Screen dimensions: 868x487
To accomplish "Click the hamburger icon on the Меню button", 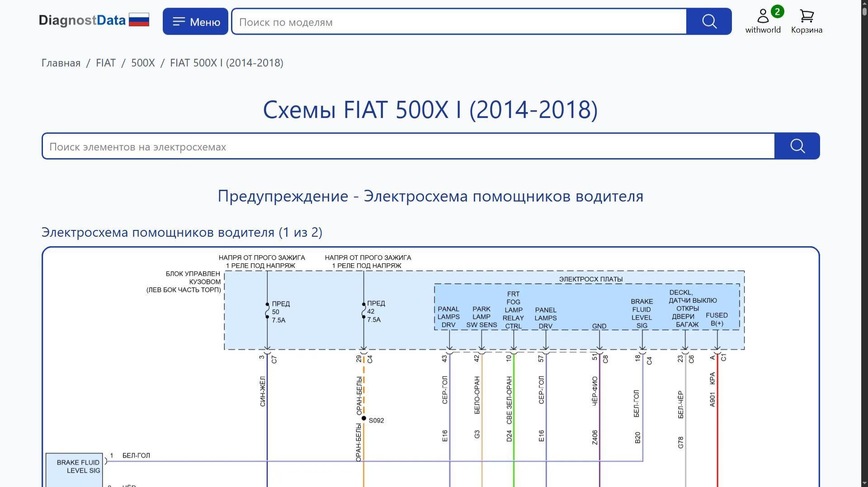I will pos(179,21).
